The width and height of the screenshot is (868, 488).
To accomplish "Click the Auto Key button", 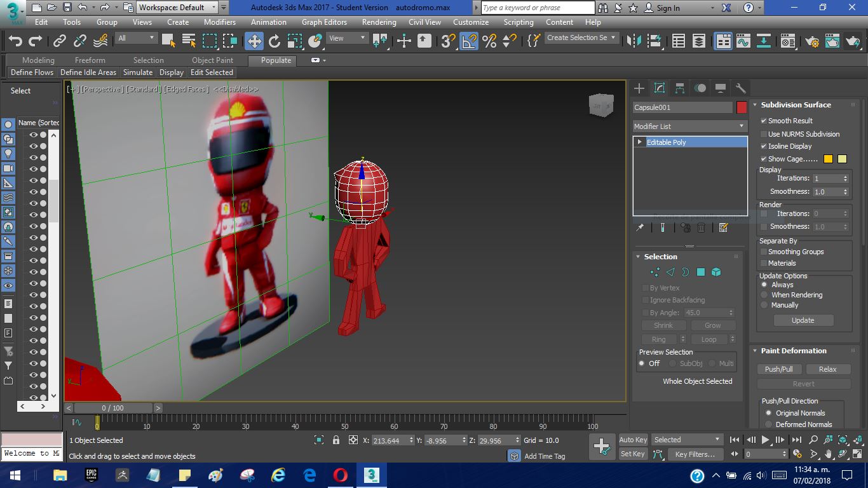I will [633, 440].
